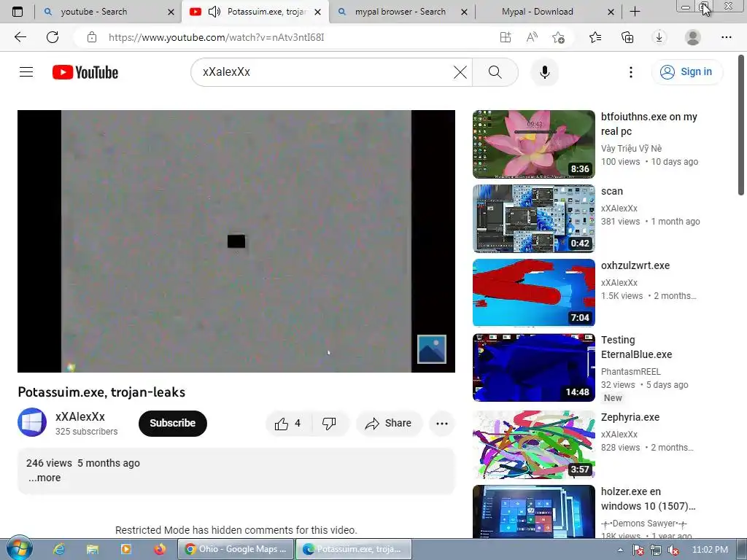Open a new browser tab
The width and height of the screenshot is (747, 560).
[x=635, y=12]
